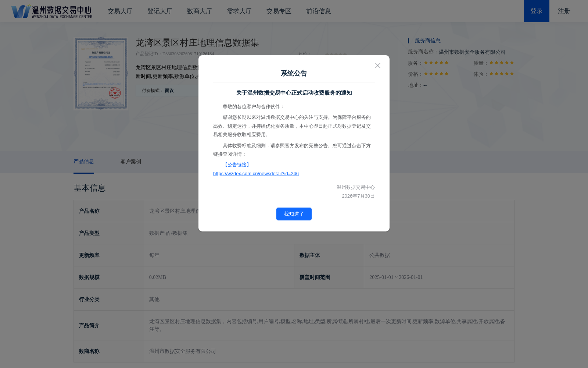The width and height of the screenshot is (588, 368).
Task: Click the 体验 star rating
Action: pyautogui.click(x=502, y=74)
